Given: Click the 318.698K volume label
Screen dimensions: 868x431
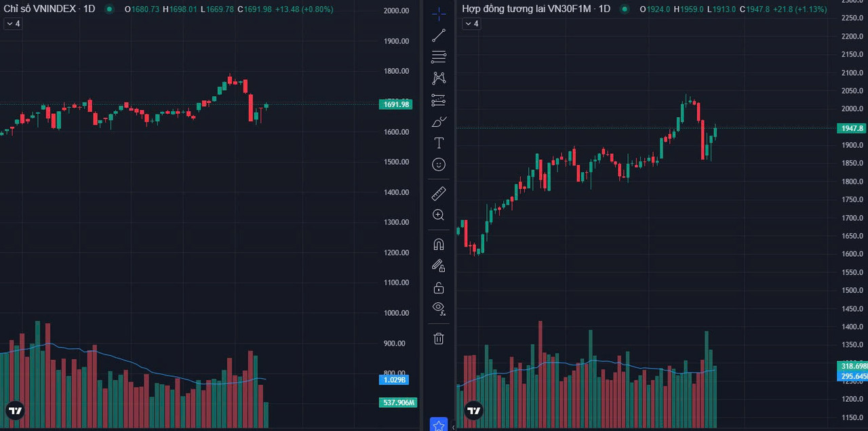Looking at the screenshot, I should [x=853, y=366].
